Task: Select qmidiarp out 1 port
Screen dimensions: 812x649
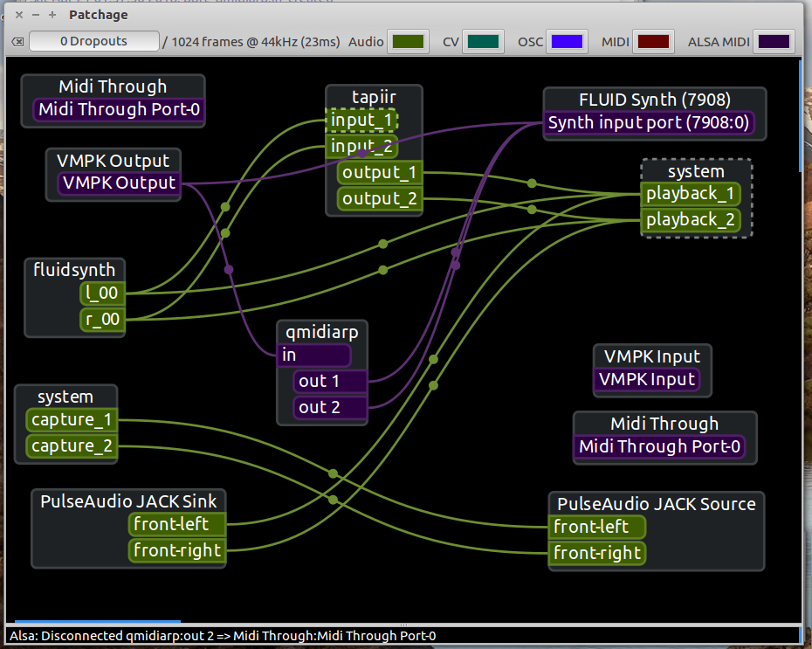Action: 330,381
